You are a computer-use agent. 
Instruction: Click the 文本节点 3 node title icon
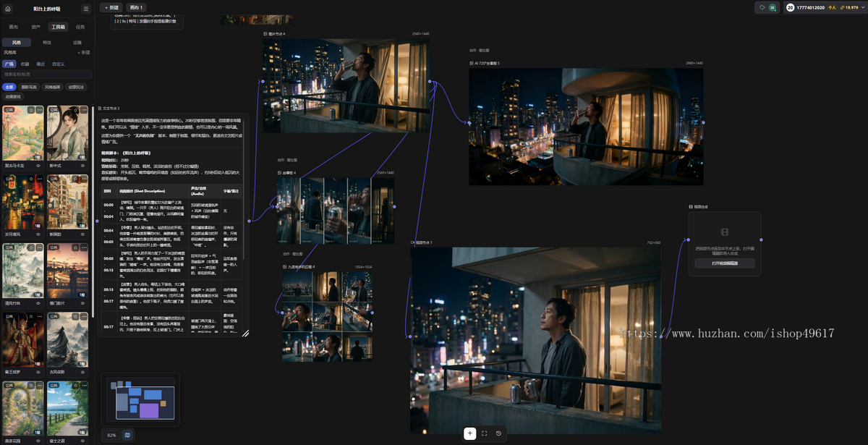click(100, 109)
